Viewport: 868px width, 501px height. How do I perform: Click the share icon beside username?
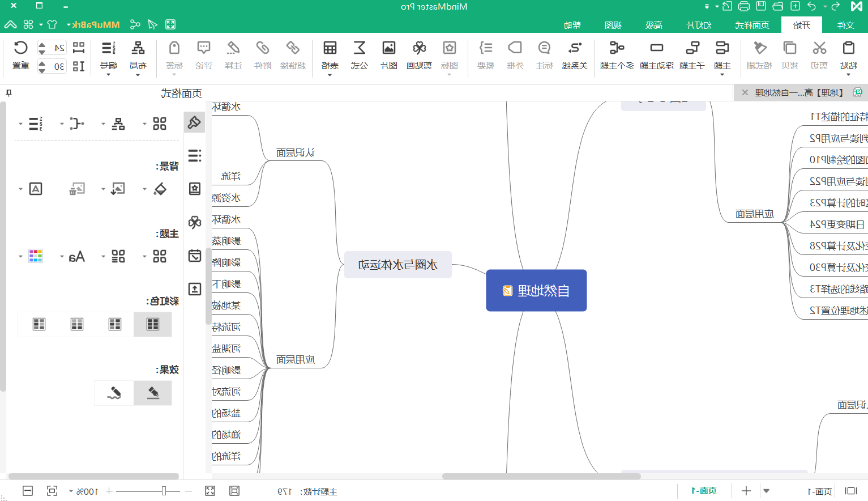(135, 24)
